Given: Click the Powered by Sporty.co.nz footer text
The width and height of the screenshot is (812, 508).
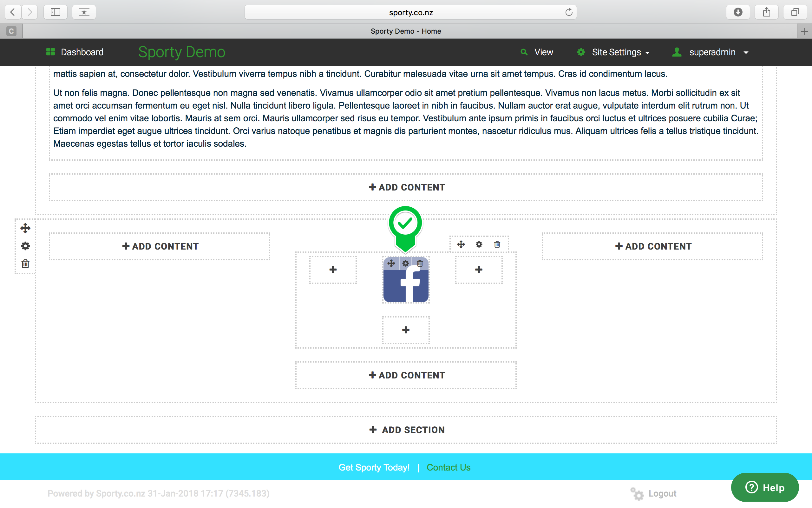Looking at the screenshot, I should [158, 493].
